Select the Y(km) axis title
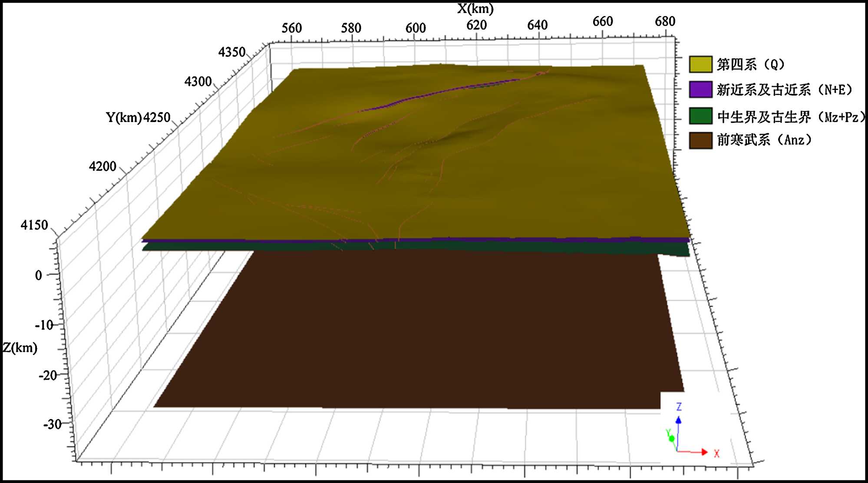The width and height of the screenshot is (868, 483). 124,117
